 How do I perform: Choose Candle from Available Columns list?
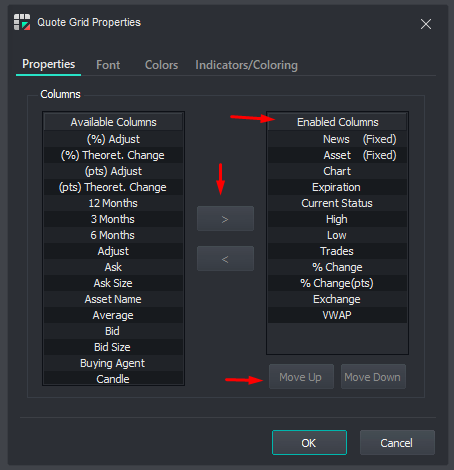(x=113, y=379)
